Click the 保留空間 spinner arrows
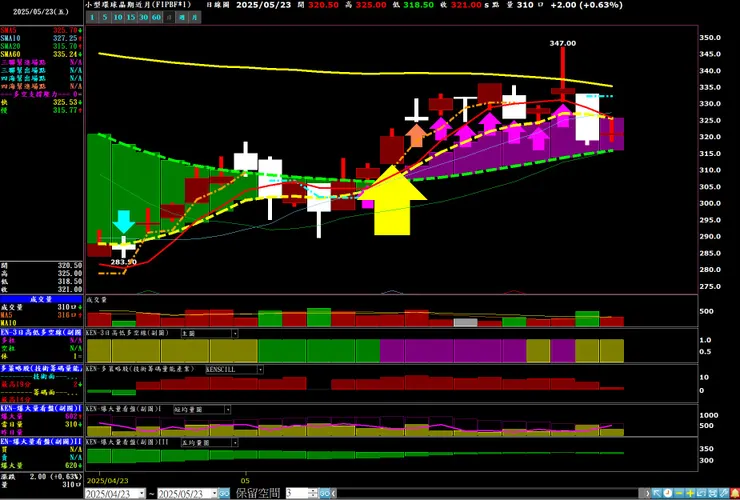Image resolution: width=740 pixels, height=500 pixels. pos(313,493)
